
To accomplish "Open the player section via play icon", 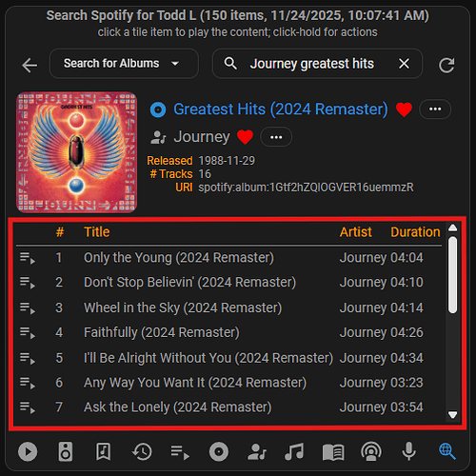I will (x=28, y=451).
